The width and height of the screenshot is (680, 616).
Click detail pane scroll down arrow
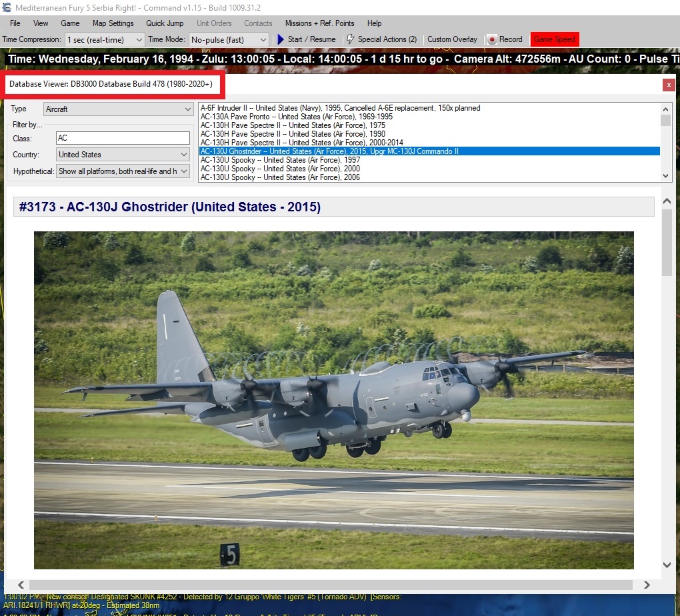coord(667,565)
